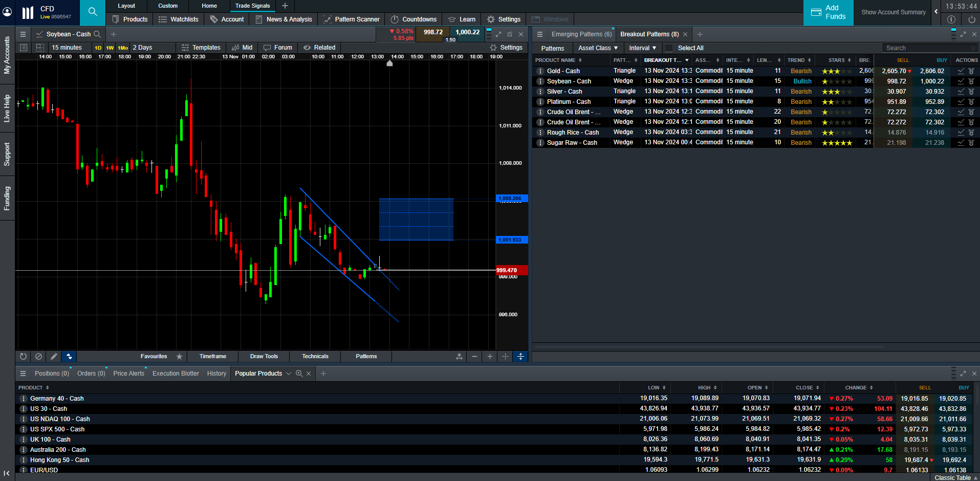Click the blue up-down arrows icon
980x481 pixels.
(69, 356)
